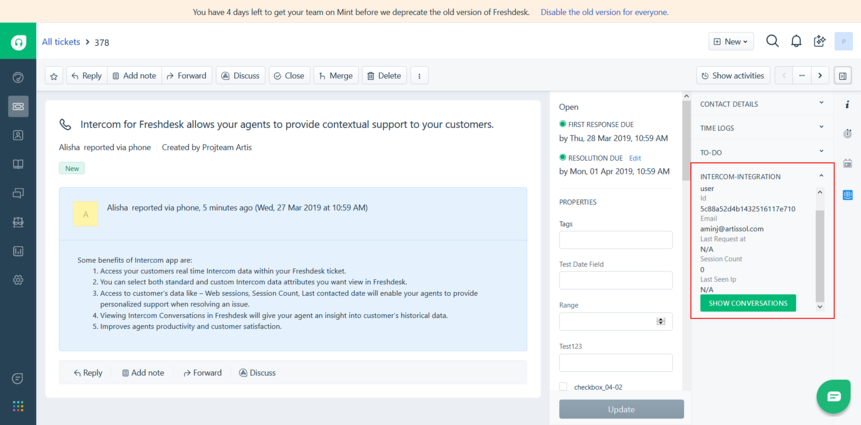Screen dimensions: 861x425
Task: Open the Dashboard sidebar icon
Action: (18, 77)
